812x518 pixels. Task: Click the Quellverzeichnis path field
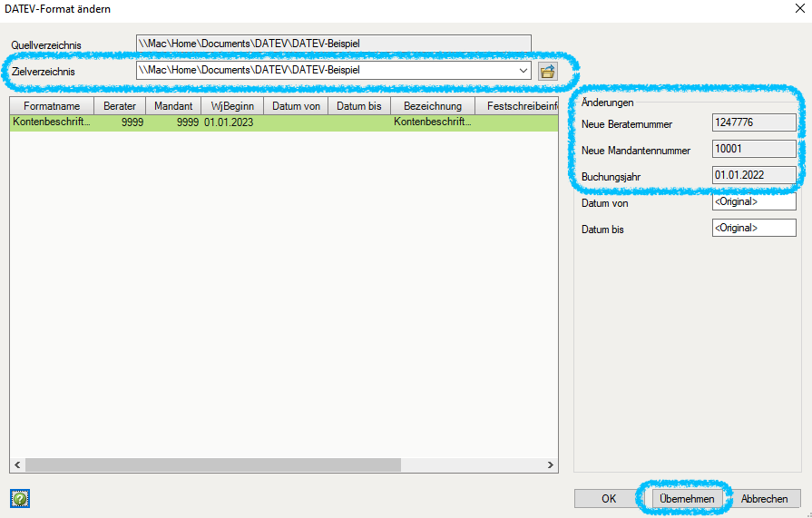334,44
